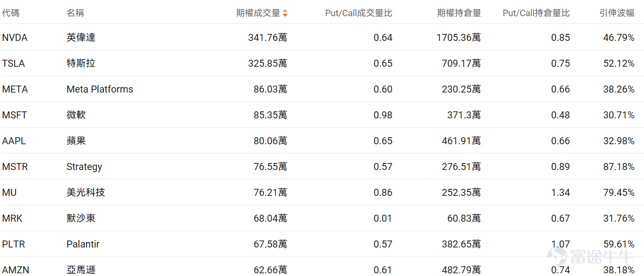Click the 名稱 column header

pyautogui.click(x=75, y=13)
